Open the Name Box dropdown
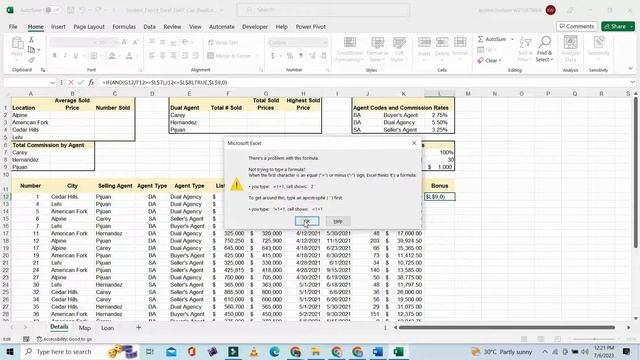This screenshot has width=640, height=360. click(52, 82)
